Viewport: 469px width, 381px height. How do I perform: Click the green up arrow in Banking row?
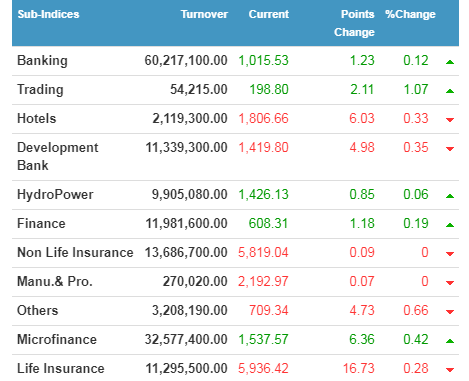(450, 62)
